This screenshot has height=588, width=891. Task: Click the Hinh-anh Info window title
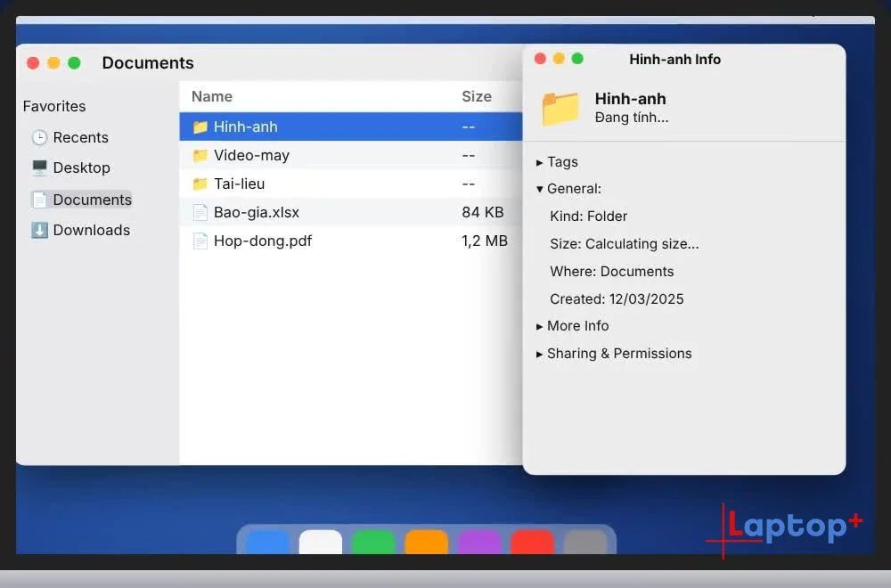pos(675,59)
